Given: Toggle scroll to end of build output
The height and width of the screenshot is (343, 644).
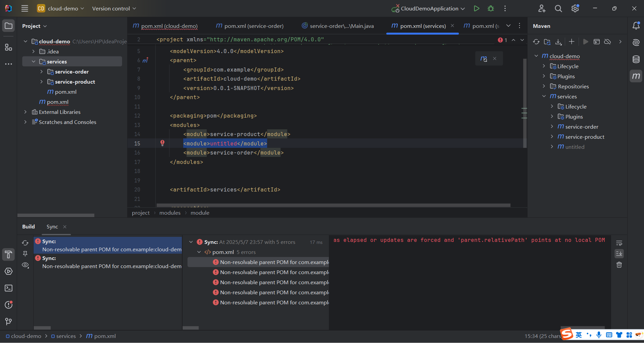Looking at the screenshot, I should 619,254.
